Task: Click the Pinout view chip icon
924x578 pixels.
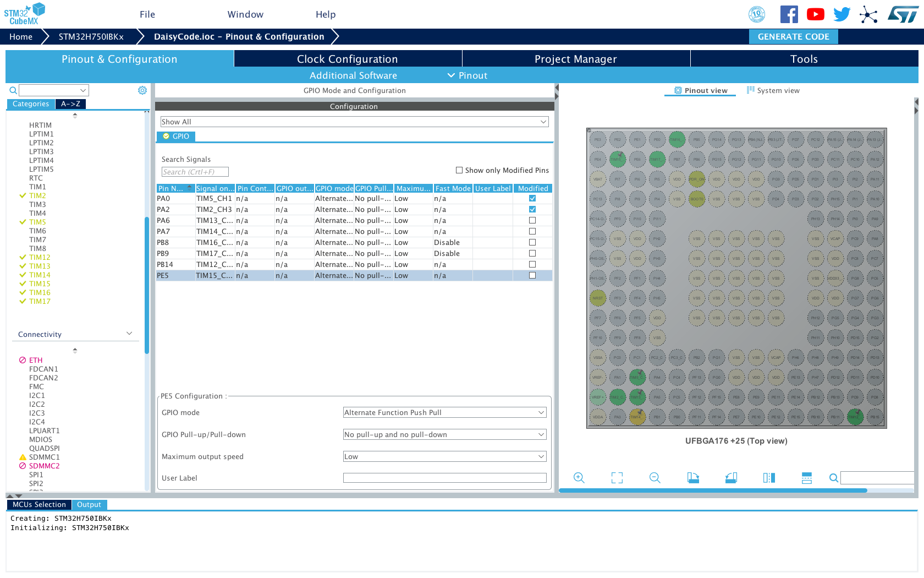Action: 678,90
